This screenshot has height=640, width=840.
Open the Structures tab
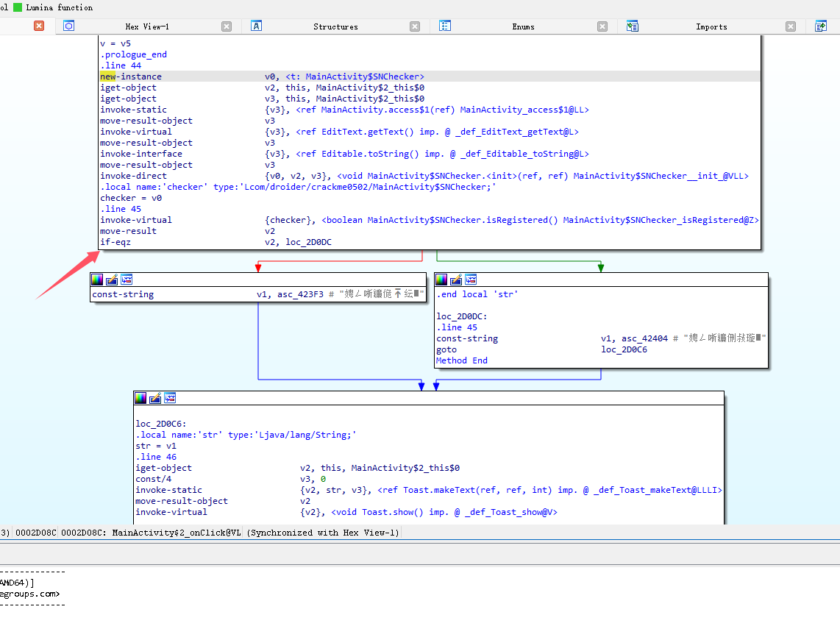tap(335, 26)
